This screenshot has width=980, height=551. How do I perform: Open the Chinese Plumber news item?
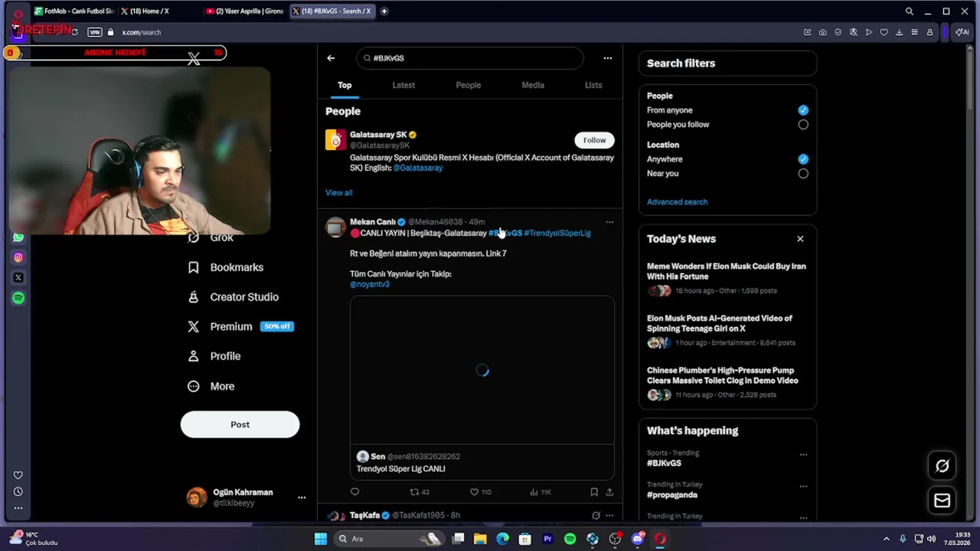[x=727, y=383]
